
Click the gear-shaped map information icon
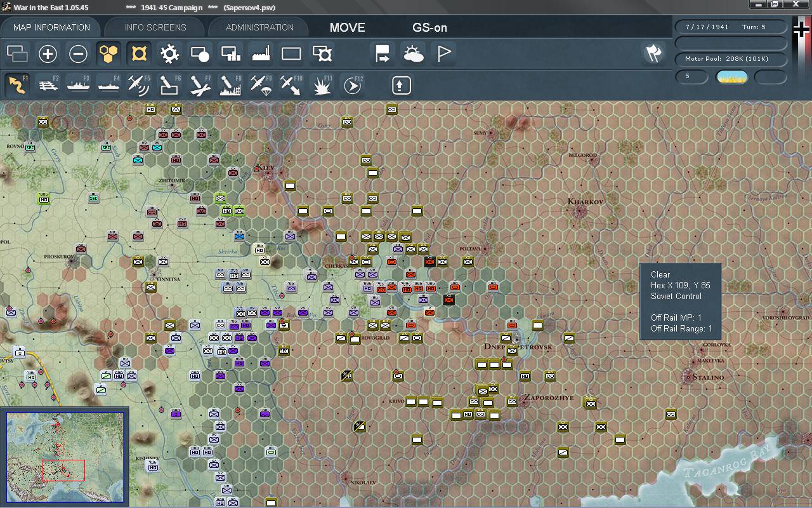169,54
